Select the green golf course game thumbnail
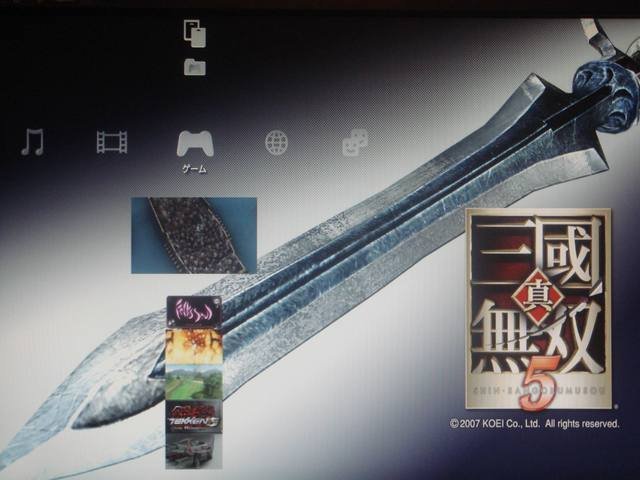This screenshot has height=480, width=640. coord(194,382)
